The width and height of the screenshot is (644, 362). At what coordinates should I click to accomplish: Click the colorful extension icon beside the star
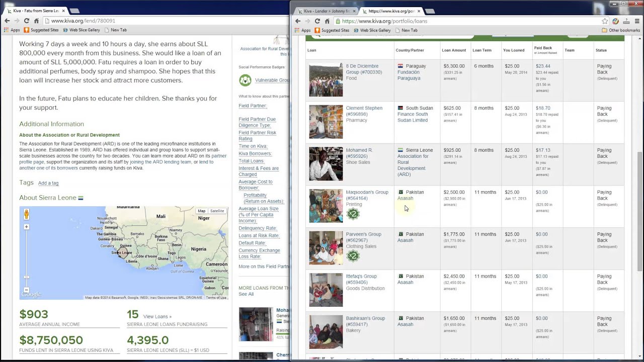616,21
